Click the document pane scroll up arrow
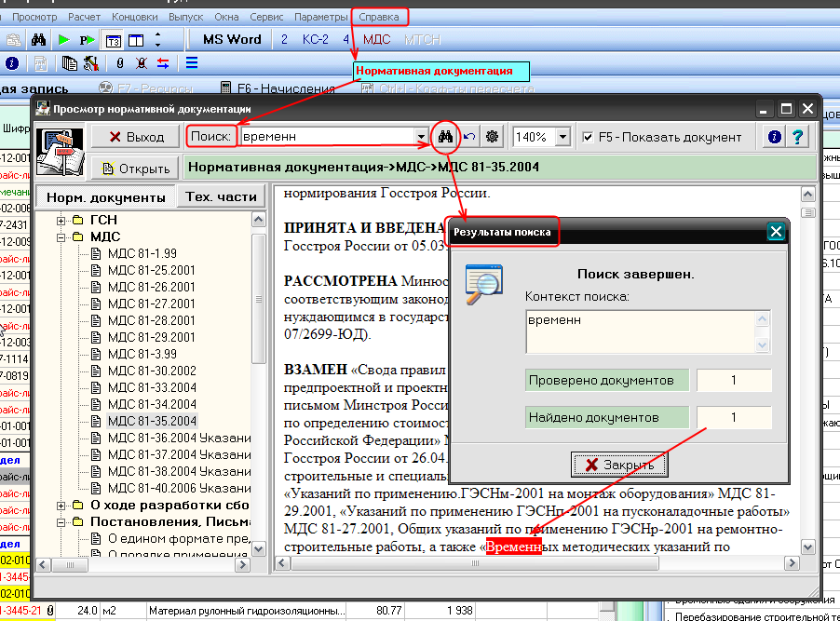 coord(807,194)
